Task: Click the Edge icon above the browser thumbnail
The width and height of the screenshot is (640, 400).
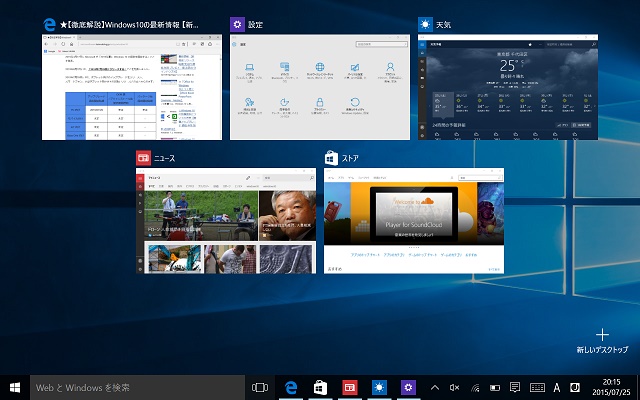Action: 49,24
